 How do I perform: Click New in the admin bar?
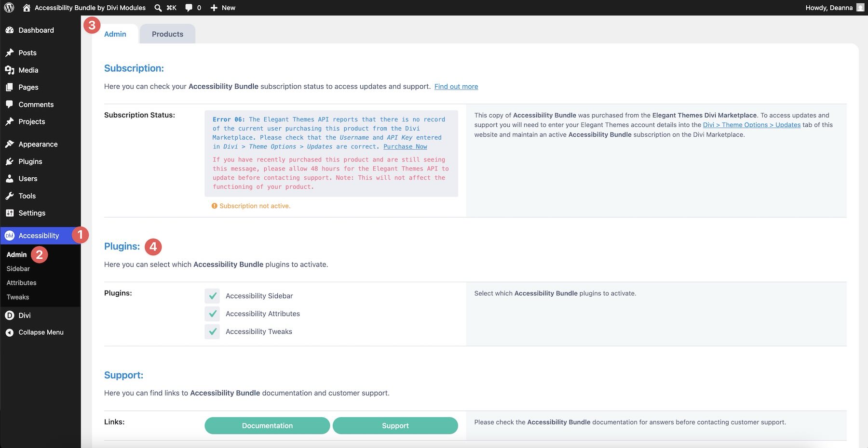pos(229,8)
